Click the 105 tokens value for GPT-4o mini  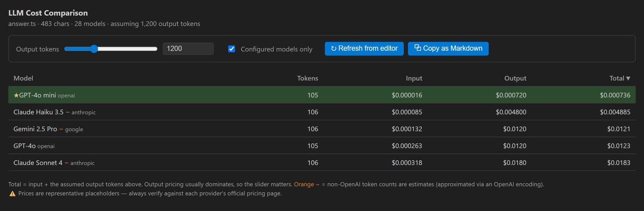313,95
